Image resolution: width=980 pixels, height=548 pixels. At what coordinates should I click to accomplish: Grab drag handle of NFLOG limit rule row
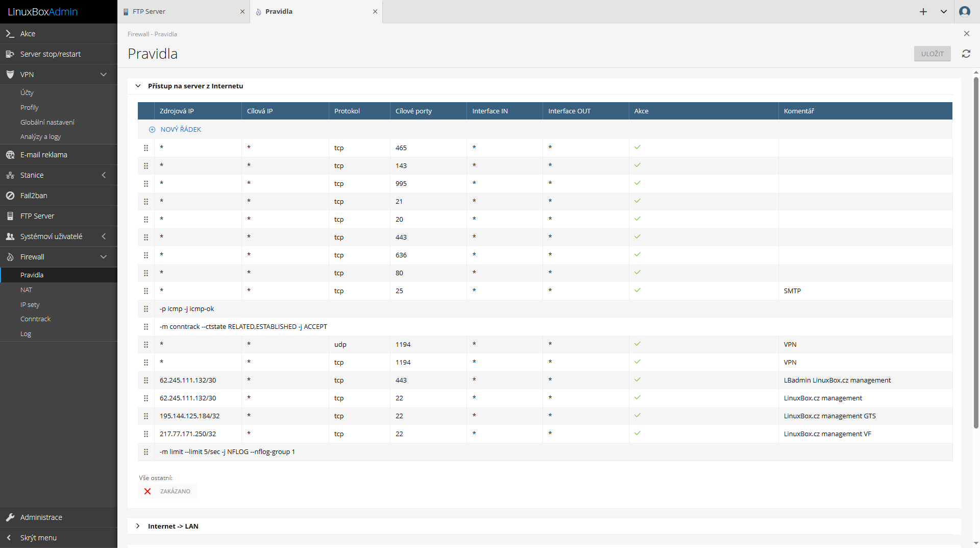point(146,452)
